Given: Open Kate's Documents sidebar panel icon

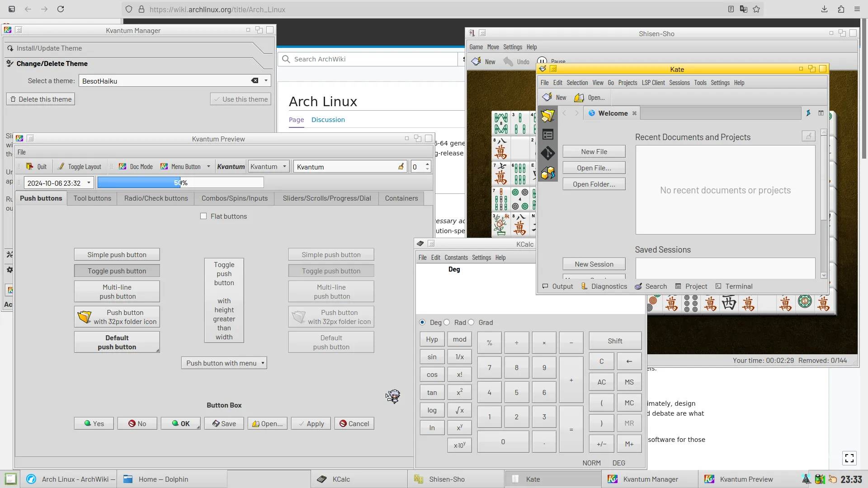Looking at the screenshot, I should pos(547,116).
